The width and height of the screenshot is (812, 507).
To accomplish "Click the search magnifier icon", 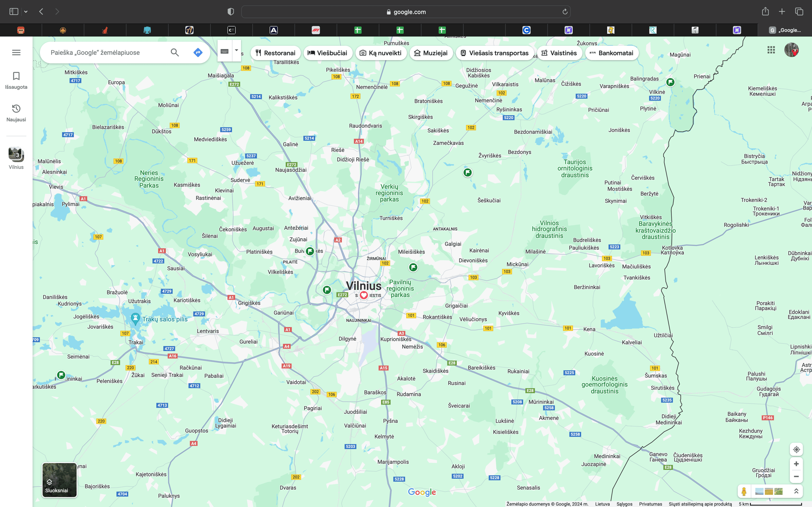I will pyautogui.click(x=175, y=53).
